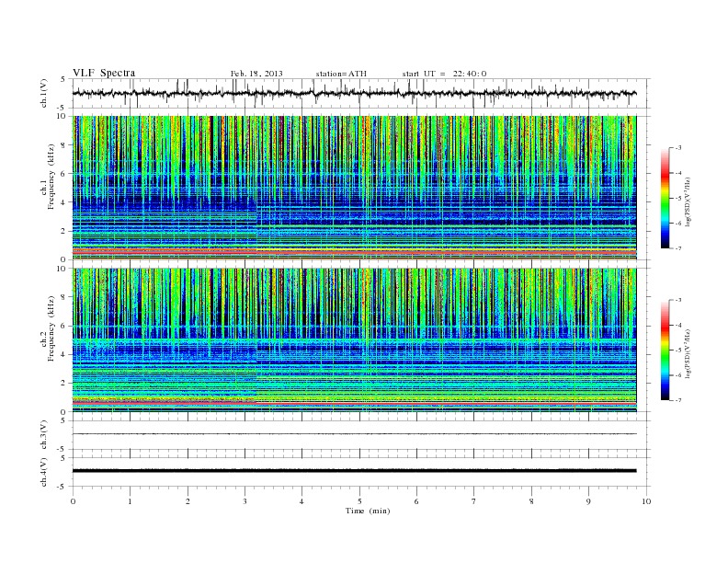Click the "-5" tick on upper colorbar
The height and width of the screenshot is (563, 728).
tap(678, 199)
